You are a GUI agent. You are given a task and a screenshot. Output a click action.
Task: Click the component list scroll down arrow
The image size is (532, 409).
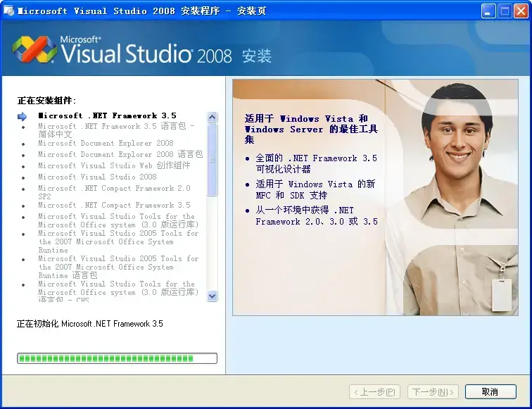(x=212, y=296)
